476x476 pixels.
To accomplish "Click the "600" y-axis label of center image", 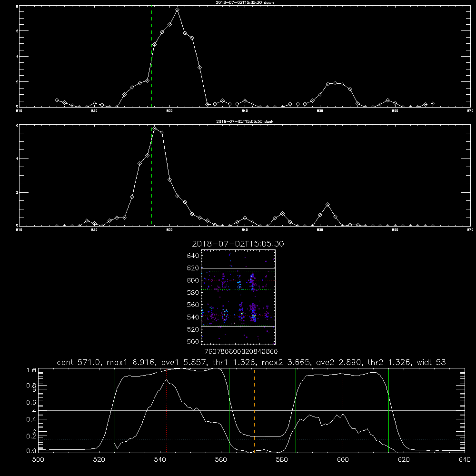I will [193, 280].
